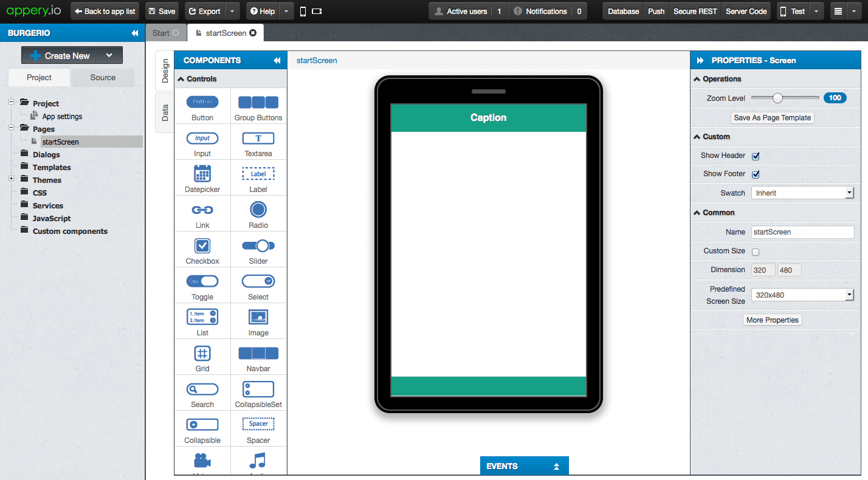Screen dimensions: 868x480
Task: Open the Data side tab
Action: coord(165,112)
